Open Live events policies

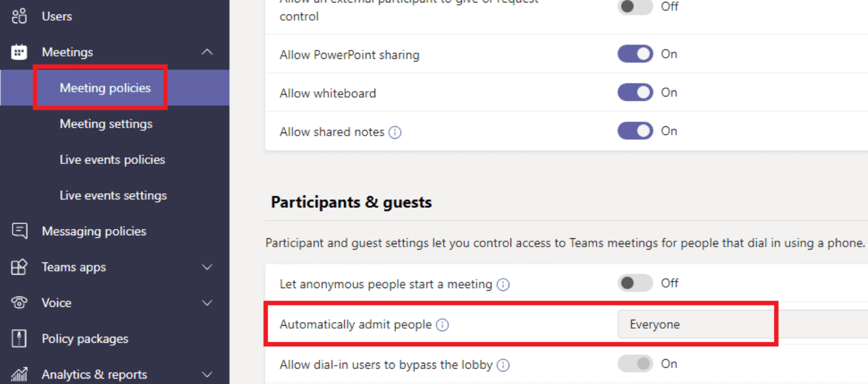click(x=112, y=159)
